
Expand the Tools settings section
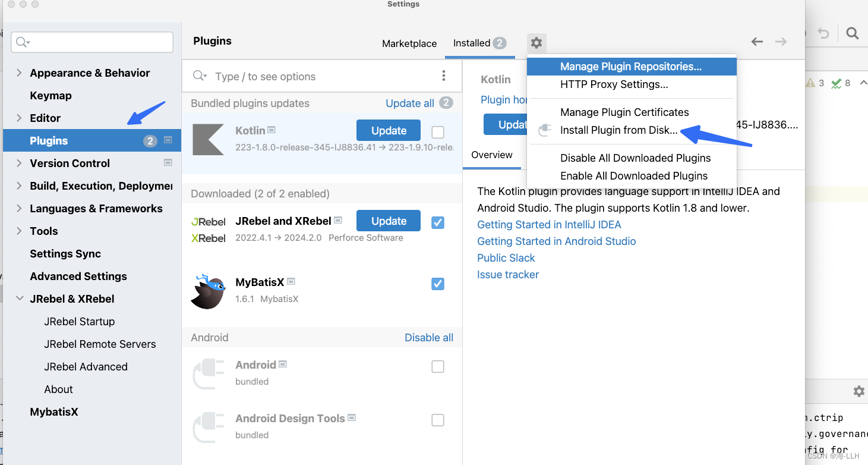(x=19, y=231)
